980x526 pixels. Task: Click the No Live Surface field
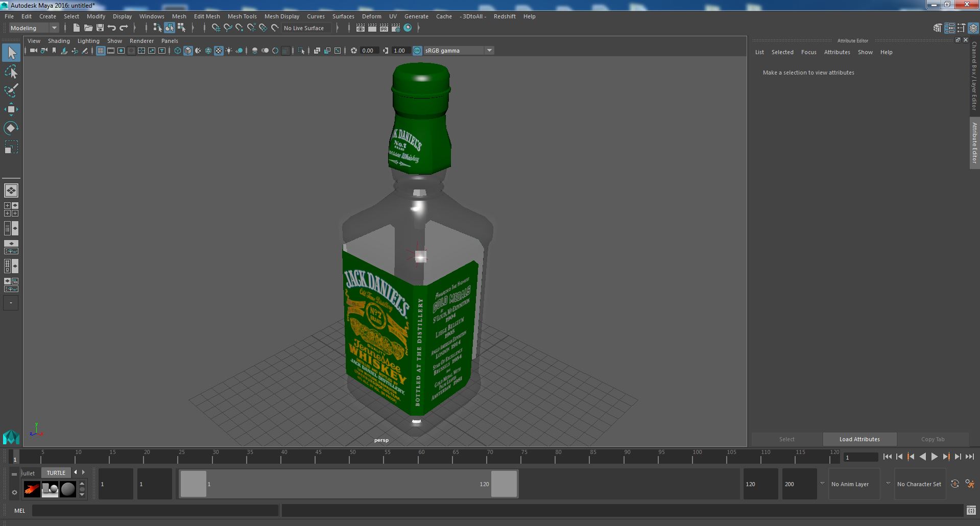coord(307,28)
